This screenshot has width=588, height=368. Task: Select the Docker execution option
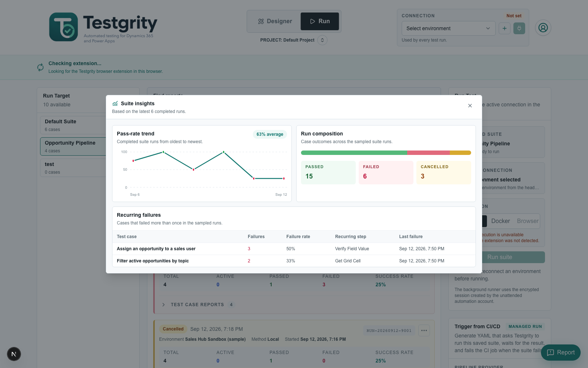coord(501,221)
